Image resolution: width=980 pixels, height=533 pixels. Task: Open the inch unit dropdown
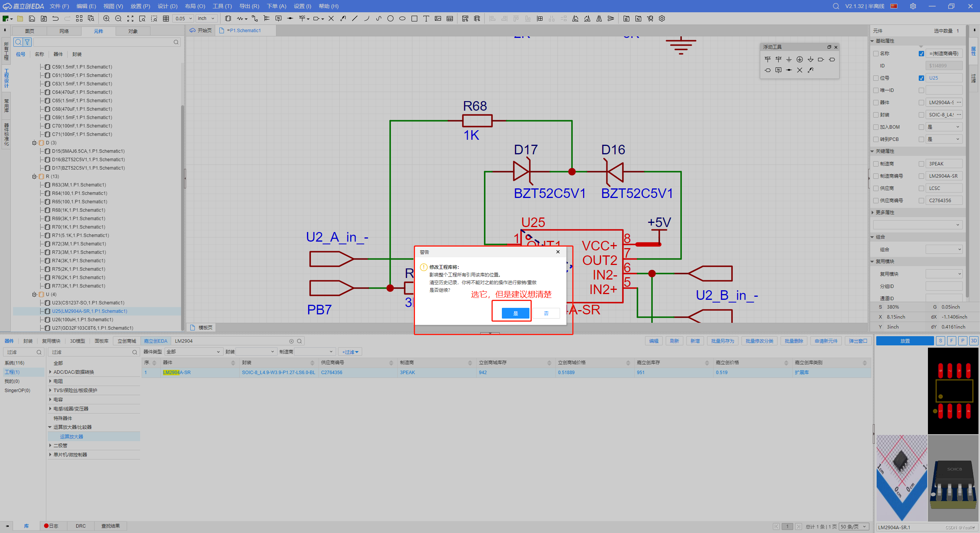coord(207,18)
